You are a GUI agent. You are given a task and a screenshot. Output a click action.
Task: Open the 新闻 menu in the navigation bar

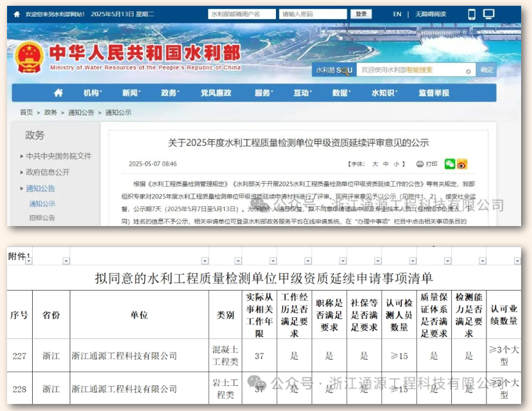[130, 93]
